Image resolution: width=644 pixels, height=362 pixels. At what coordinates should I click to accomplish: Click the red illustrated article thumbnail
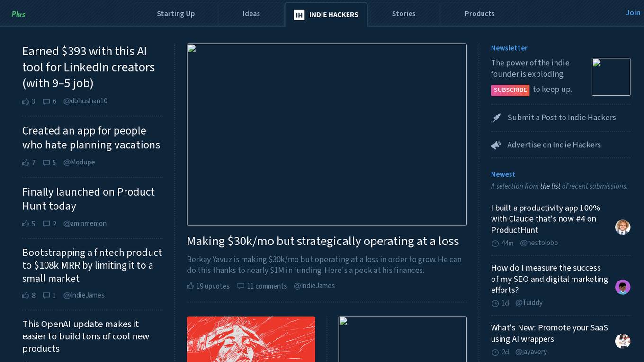[251, 339]
